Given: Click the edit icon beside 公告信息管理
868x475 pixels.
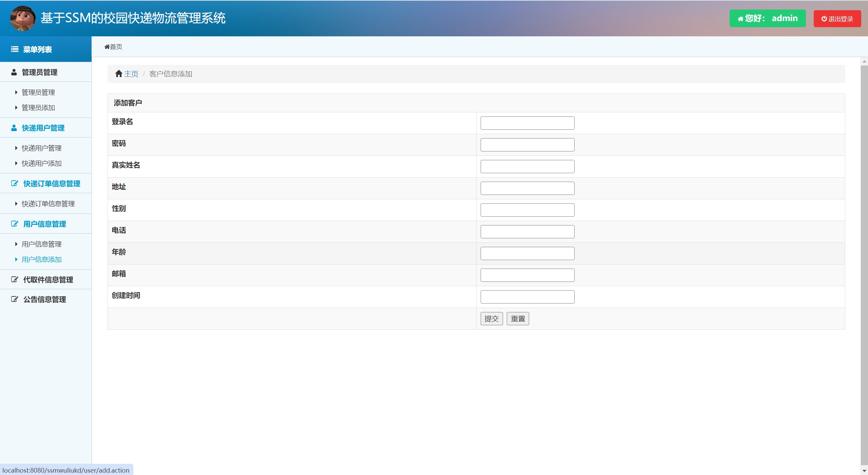Looking at the screenshot, I should [15, 299].
